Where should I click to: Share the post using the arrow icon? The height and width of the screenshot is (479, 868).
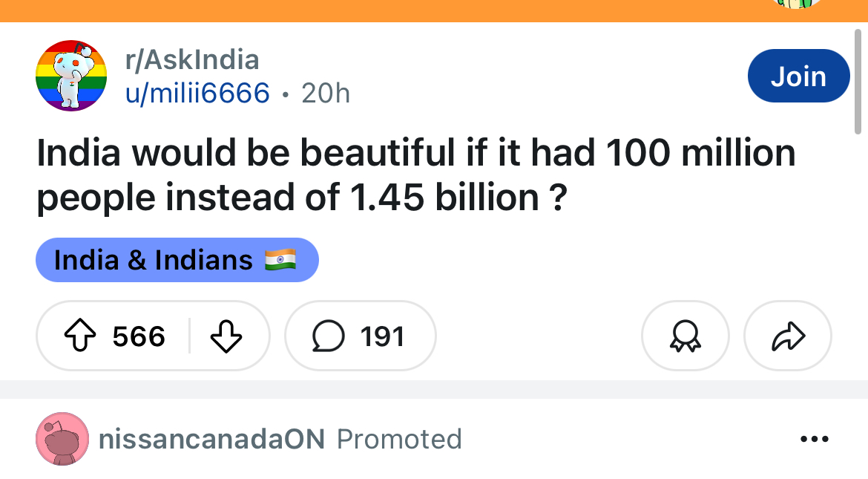click(788, 336)
